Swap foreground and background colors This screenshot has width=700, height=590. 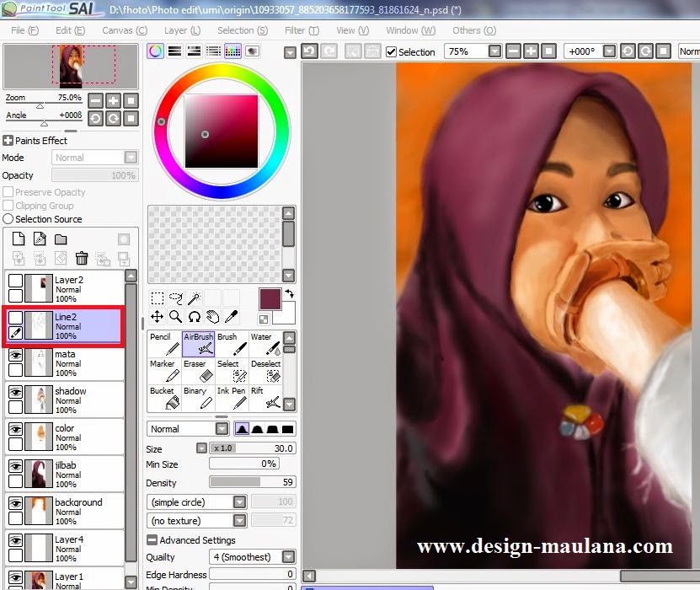pos(290,294)
